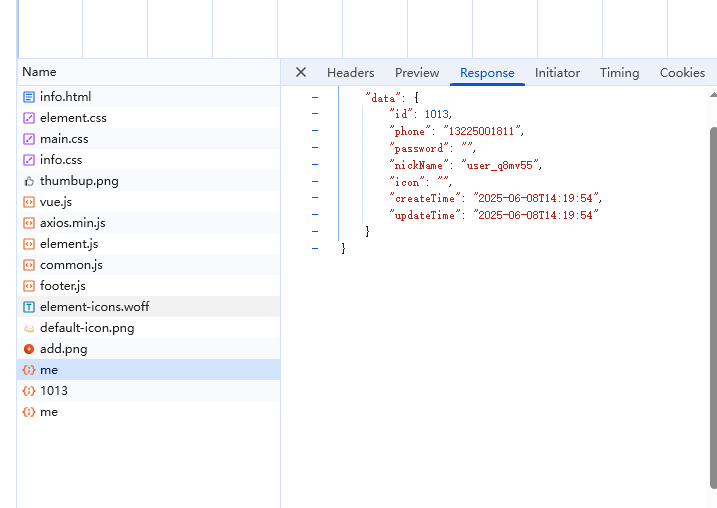Click the fold marker beside "password" line
717x508 pixels.
coord(315,148)
